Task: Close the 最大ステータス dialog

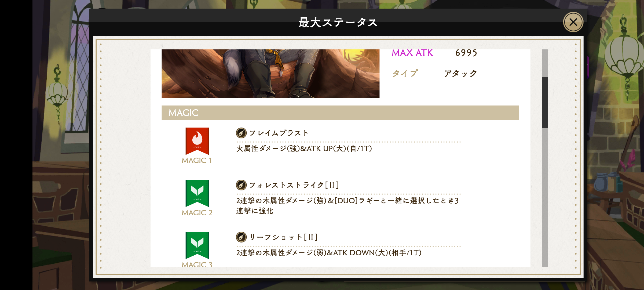Action: tap(573, 22)
